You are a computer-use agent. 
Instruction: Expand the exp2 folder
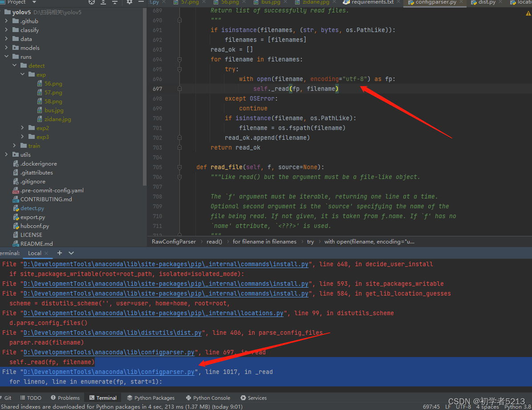tap(22, 128)
